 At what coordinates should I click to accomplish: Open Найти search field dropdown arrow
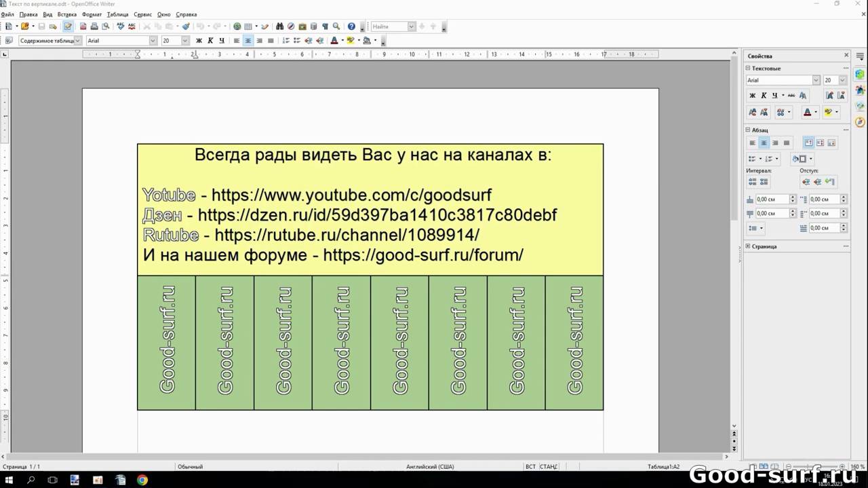pos(411,26)
